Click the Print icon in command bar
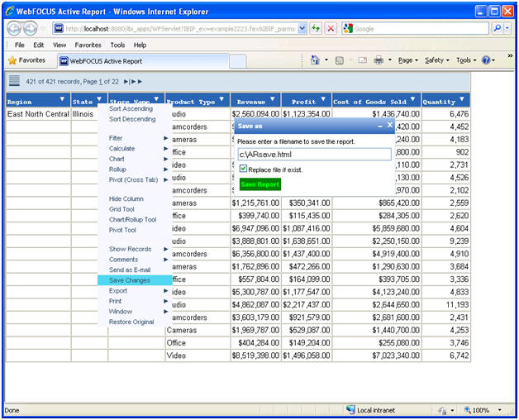519x420 pixels. point(379,60)
